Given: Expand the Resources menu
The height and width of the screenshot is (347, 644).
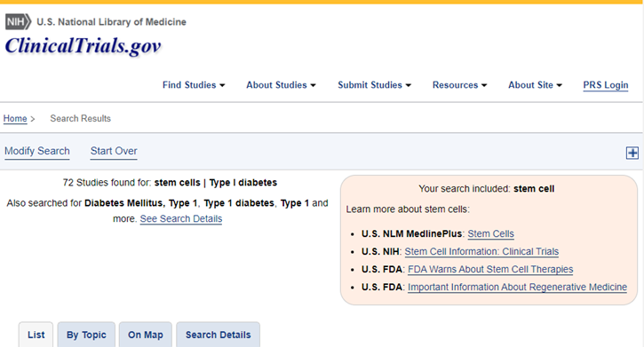Looking at the screenshot, I should click(459, 85).
